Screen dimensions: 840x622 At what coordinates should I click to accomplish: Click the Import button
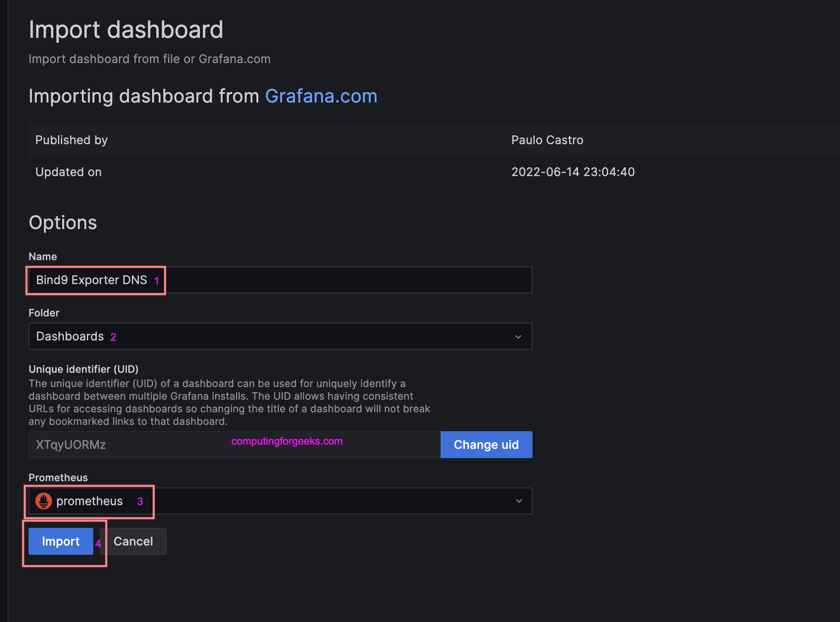click(60, 541)
